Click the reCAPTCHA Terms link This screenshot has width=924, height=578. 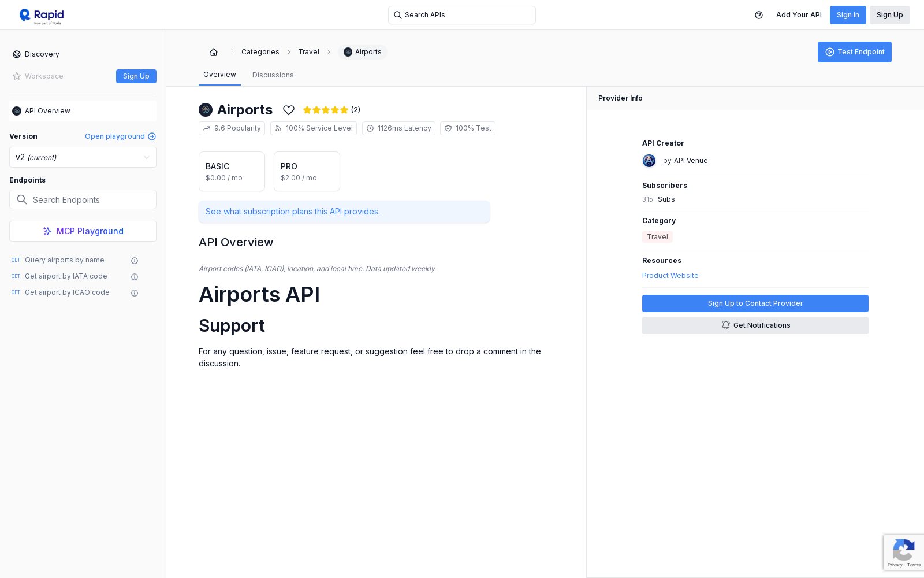[x=914, y=565]
